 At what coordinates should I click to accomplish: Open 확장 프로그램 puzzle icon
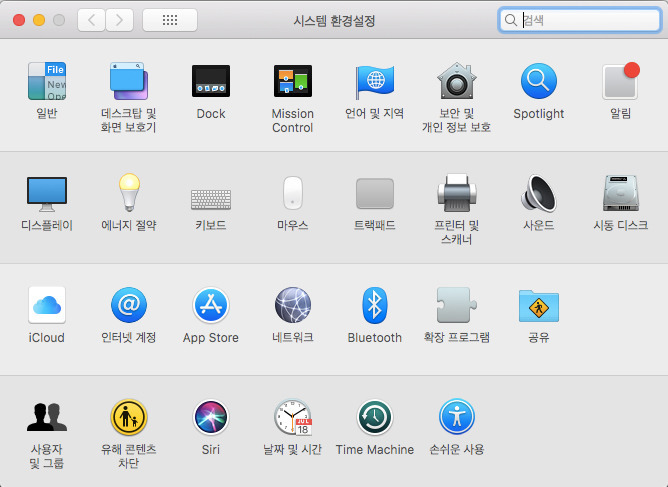pos(457,305)
